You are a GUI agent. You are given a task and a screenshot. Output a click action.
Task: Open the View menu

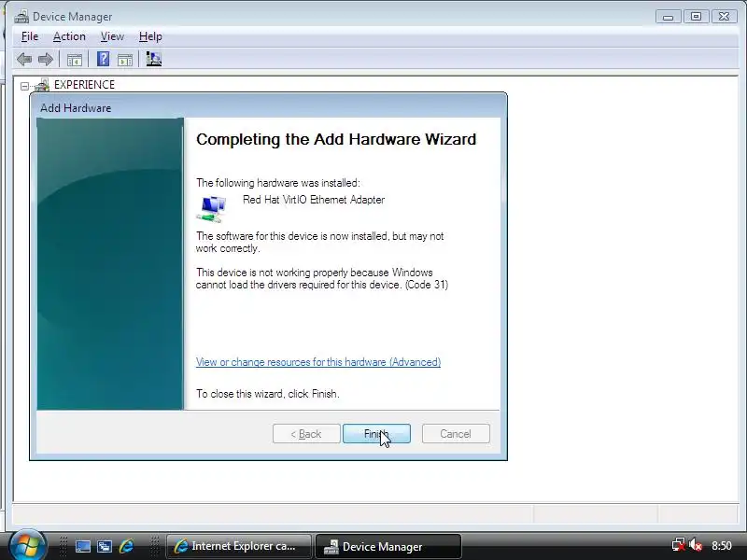(112, 36)
